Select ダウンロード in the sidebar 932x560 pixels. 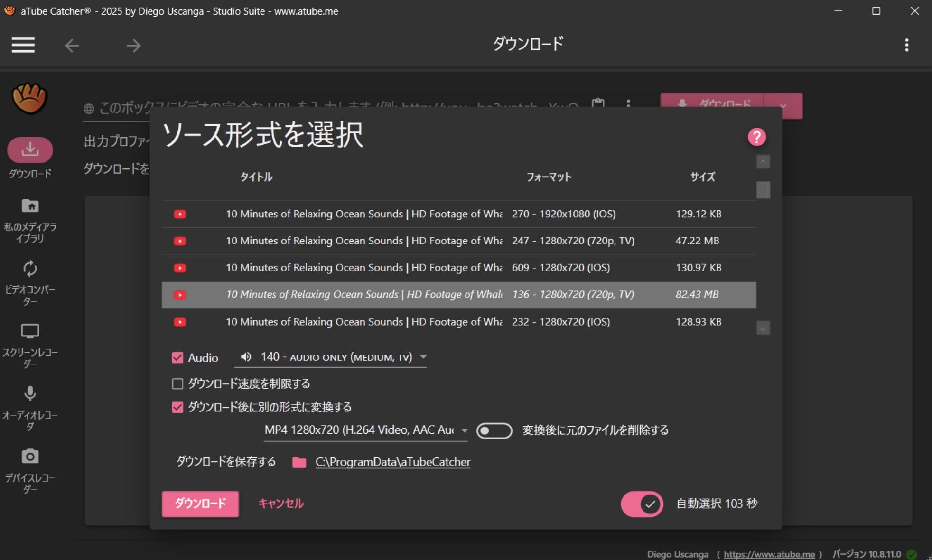[x=30, y=159]
